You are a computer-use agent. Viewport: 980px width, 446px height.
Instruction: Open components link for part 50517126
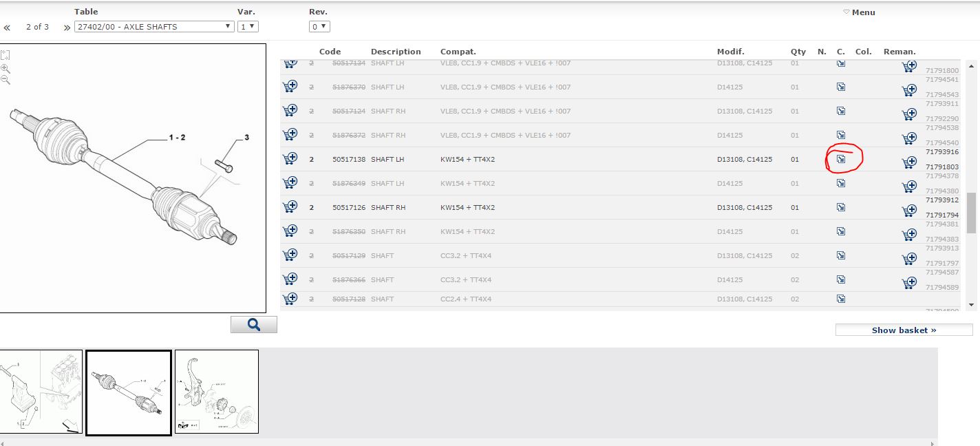[840, 207]
